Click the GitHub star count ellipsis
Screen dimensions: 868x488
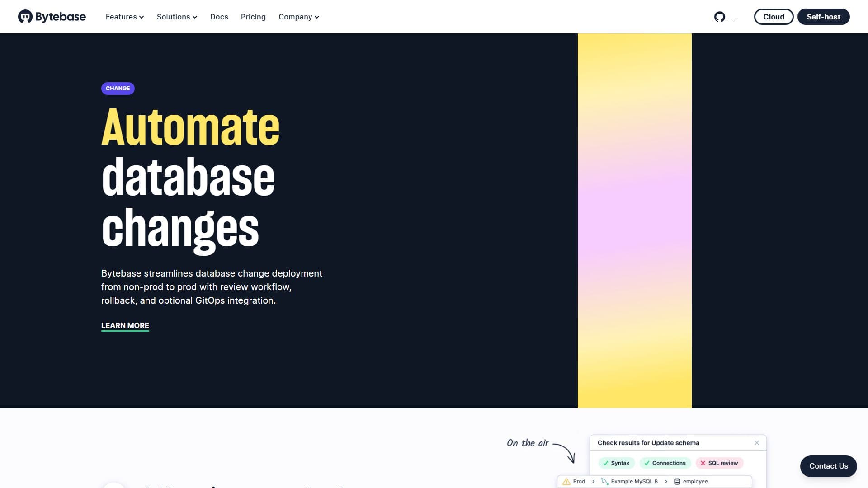pyautogui.click(x=732, y=18)
